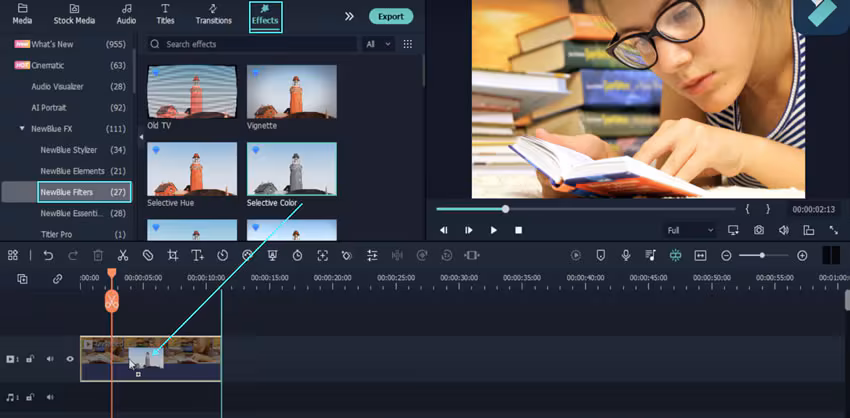Screen dimensions: 850x418
Task: Set mark-in point with left brace
Action: [x=748, y=209]
